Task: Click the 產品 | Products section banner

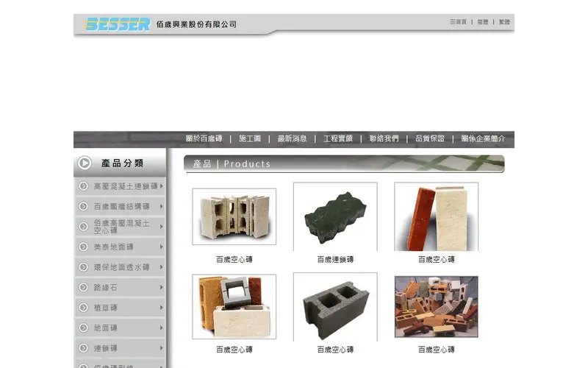Action: pos(344,163)
